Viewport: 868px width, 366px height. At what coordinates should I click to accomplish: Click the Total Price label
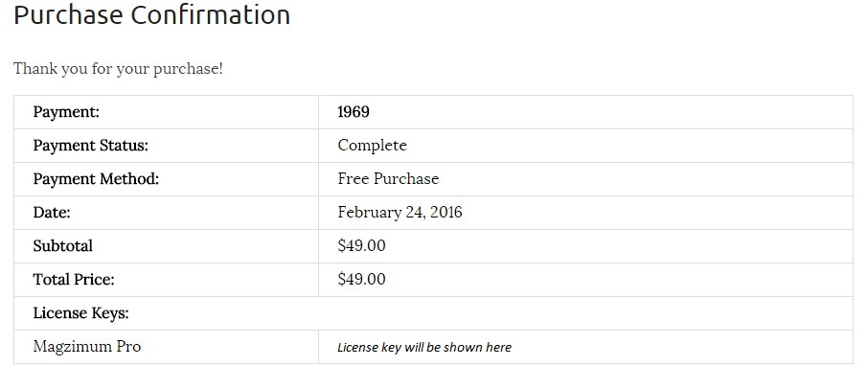pyautogui.click(x=74, y=280)
